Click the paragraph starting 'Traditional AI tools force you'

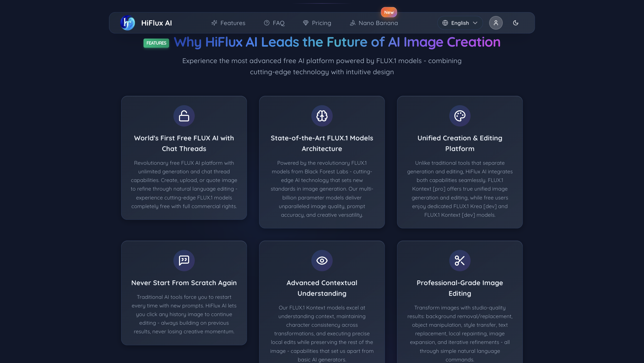[x=184, y=314]
